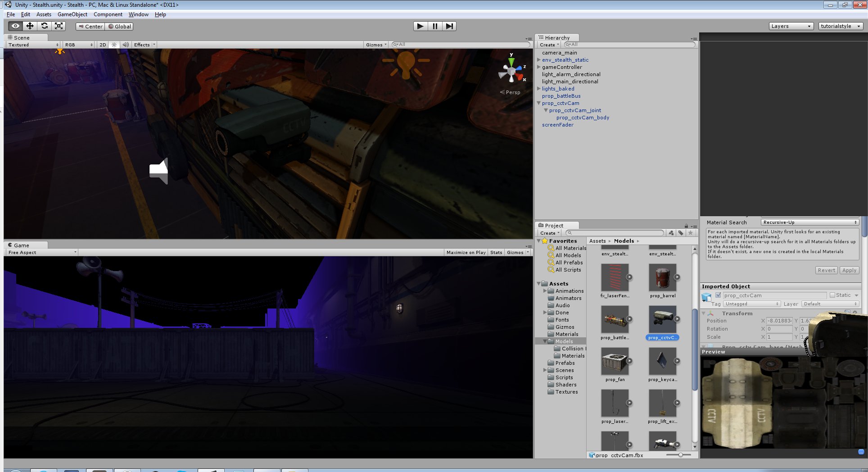Select the Scale tool

click(x=59, y=26)
